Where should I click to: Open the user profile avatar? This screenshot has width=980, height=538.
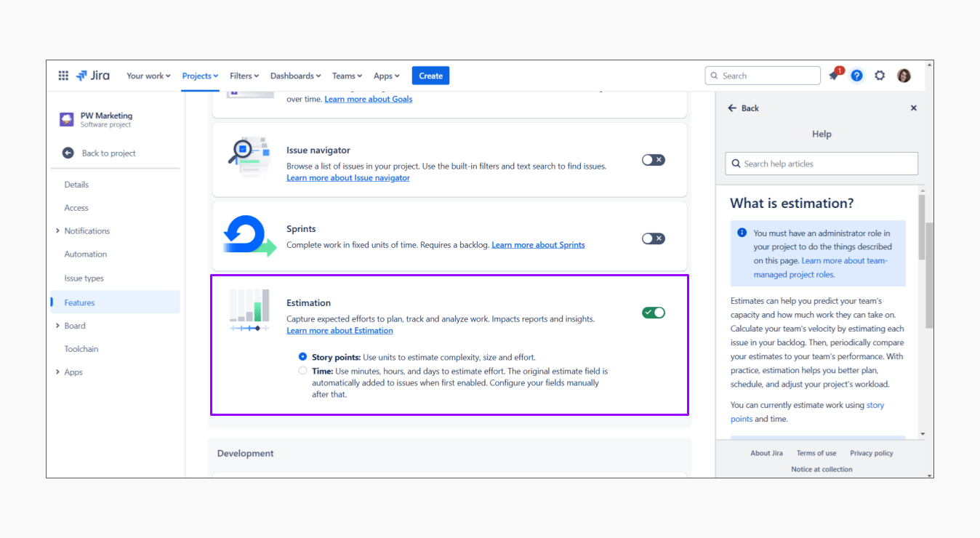[x=904, y=76]
